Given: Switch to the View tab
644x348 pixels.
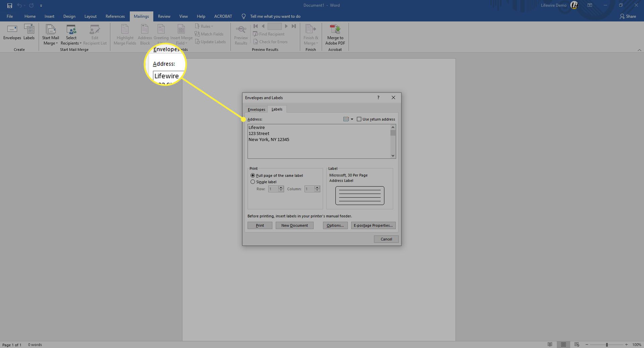Looking at the screenshot, I should click(183, 16).
